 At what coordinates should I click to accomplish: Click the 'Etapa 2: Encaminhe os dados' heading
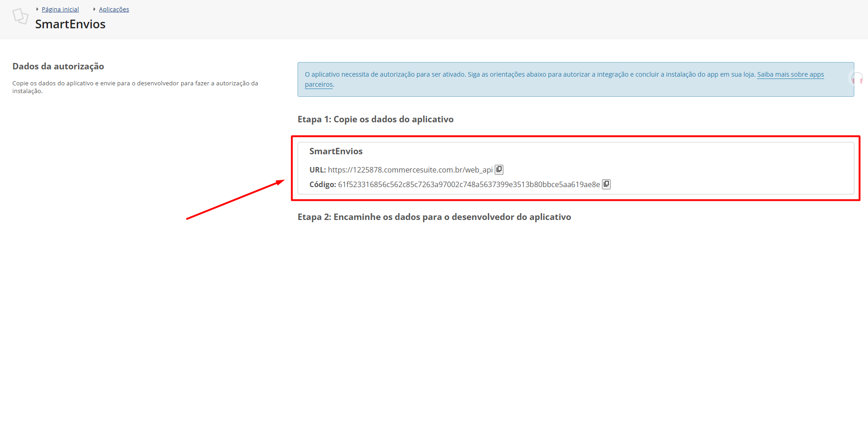[434, 217]
